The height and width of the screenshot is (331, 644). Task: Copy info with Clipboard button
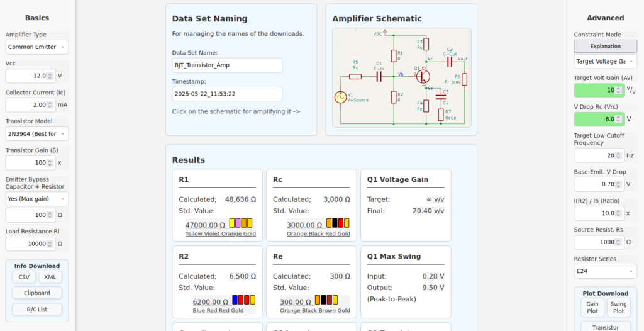point(37,293)
